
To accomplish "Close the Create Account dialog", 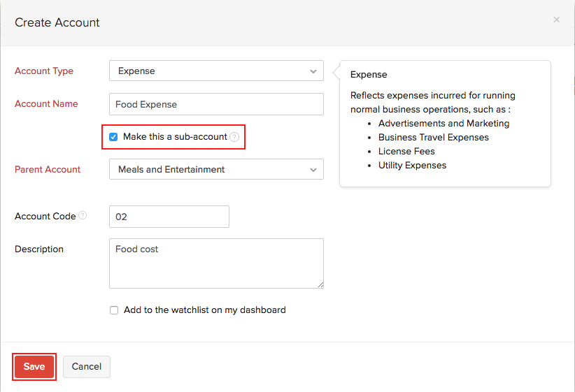I will point(556,20).
